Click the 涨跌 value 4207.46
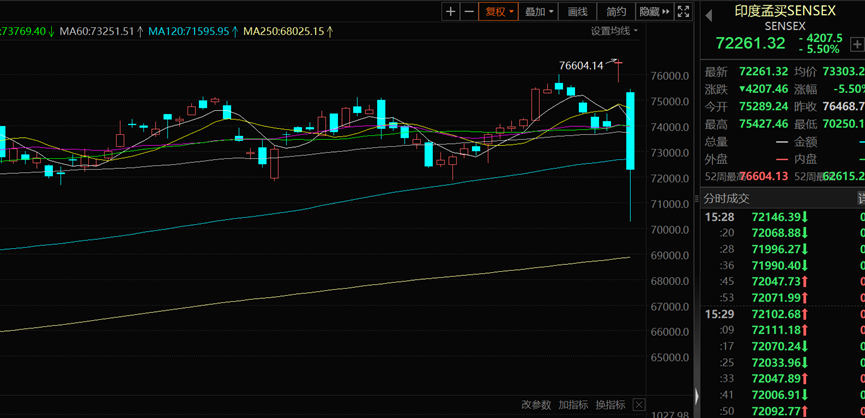This screenshot has height=418, width=865. [763, 89]
